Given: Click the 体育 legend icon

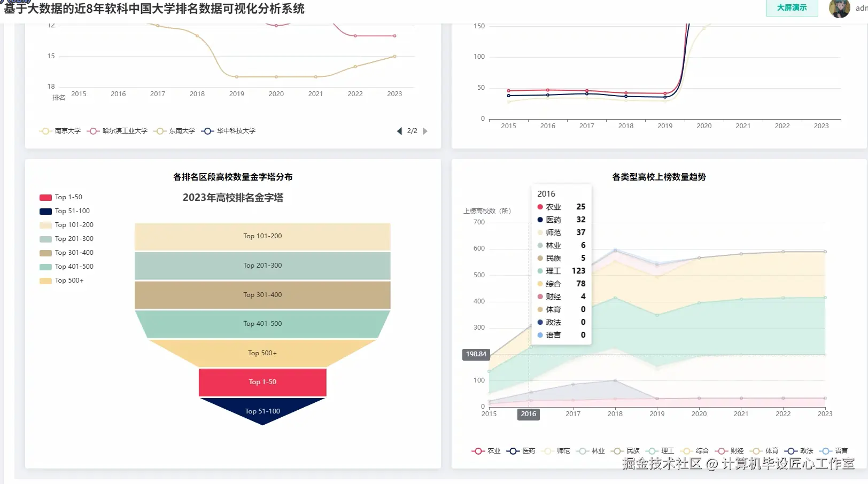Looking at the screenshot, I should tap(757, 450).
